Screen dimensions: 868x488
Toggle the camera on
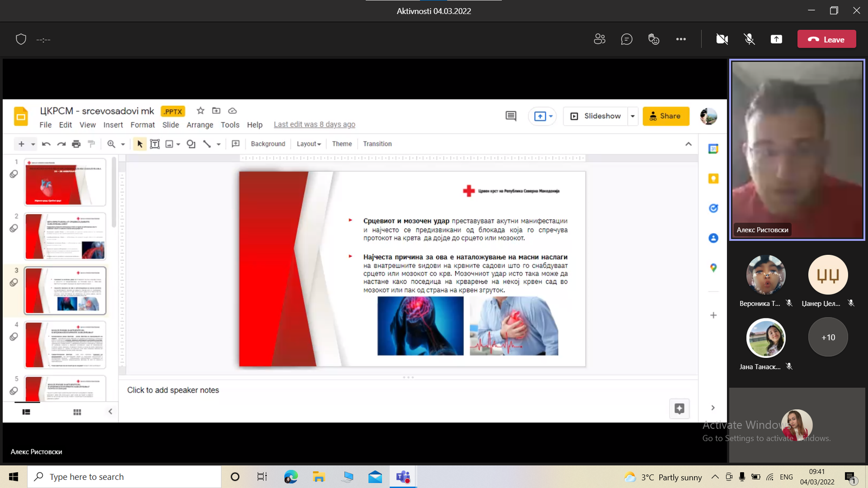722,39
